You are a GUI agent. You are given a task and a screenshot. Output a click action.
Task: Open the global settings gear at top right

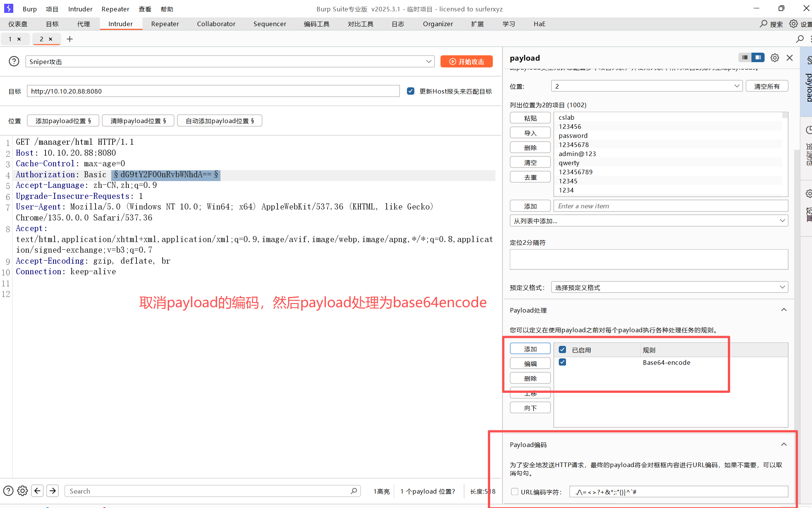click(793, 24)
